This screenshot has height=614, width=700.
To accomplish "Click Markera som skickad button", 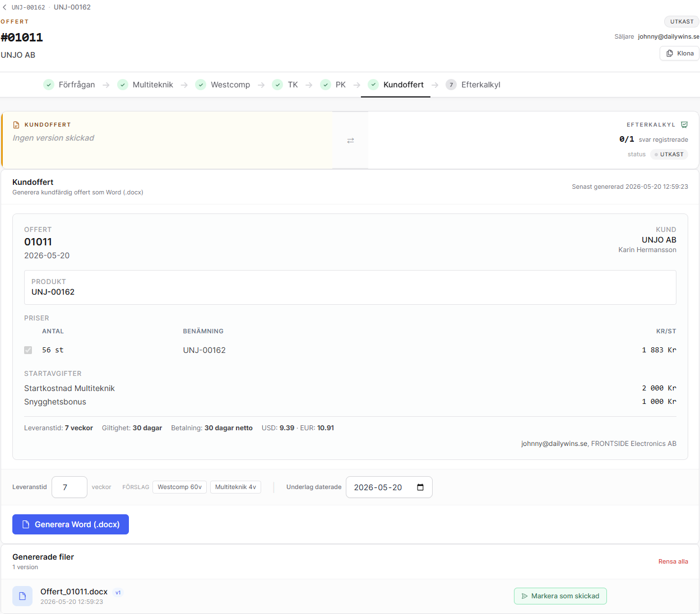I will click(x=560, y=596).
